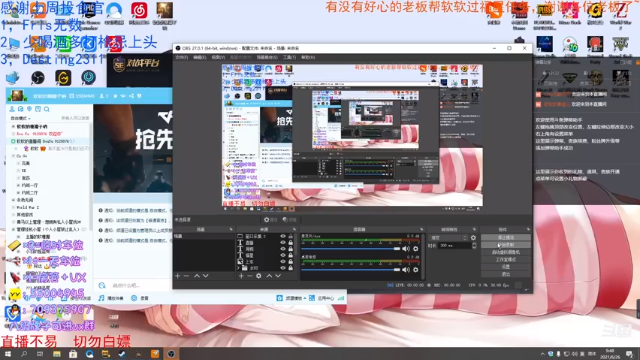Add a new scene with the plus button
Screen dimensions: 640x360
tap(178, 276)
